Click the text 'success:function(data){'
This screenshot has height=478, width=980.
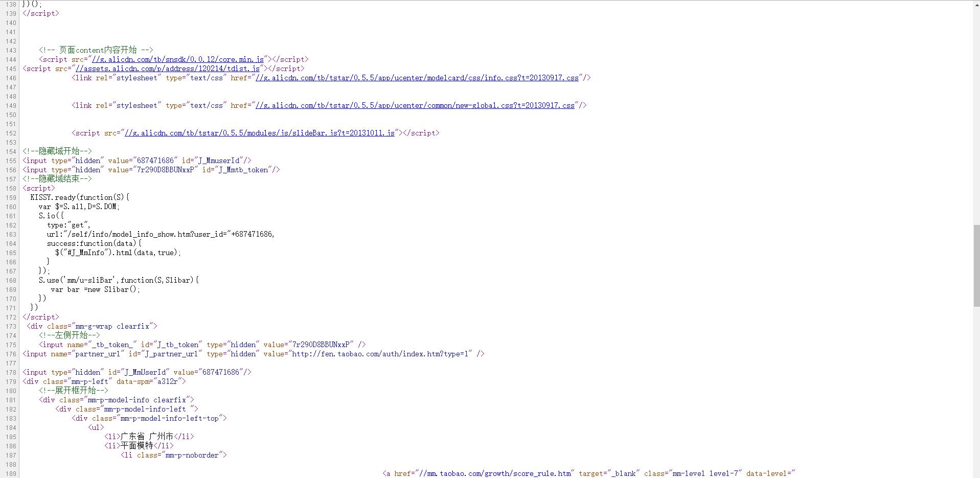point(94,243)
